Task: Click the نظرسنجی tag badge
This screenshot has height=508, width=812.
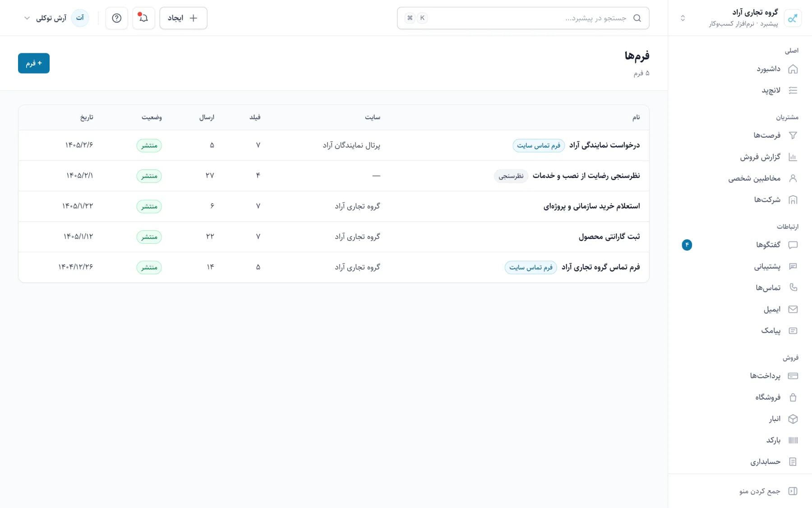Action: pos(511,176)
